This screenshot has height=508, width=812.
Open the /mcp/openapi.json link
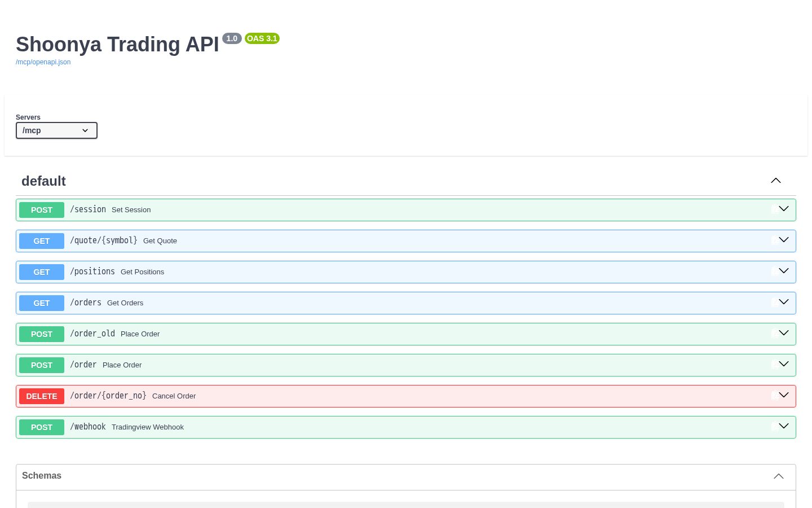coord(43,62)
